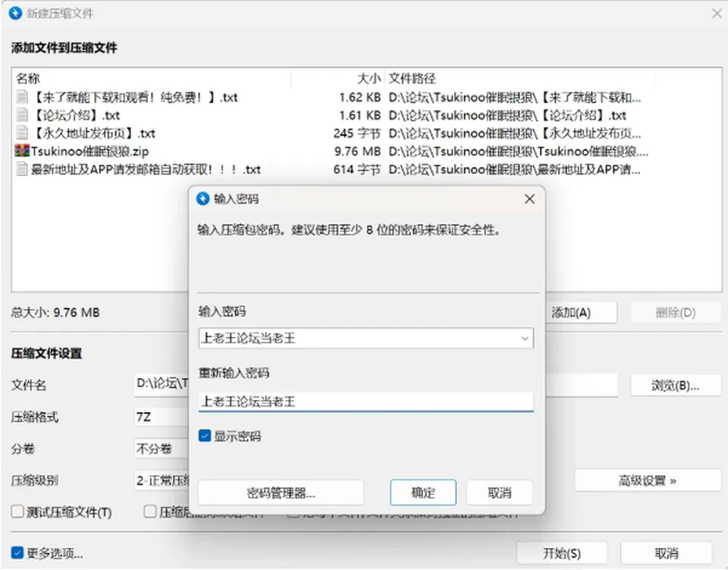Click the 9.76 MB size cell
Screen dimensions: 728x570
pyautogui.click(x=357, y=151)
